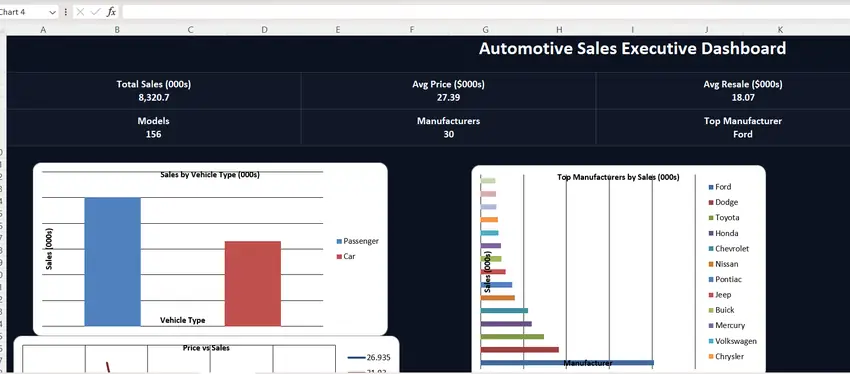Click the 8,320.7 total sales value
This screenshot has height=374, width=850.
click(153, 98)
